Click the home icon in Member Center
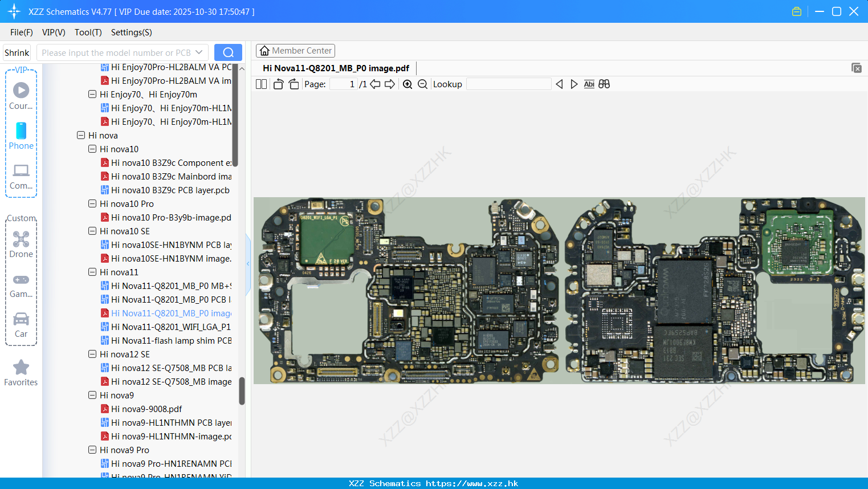Image resolution: width=868 pixels, height=489 pixels. (264, 51)
